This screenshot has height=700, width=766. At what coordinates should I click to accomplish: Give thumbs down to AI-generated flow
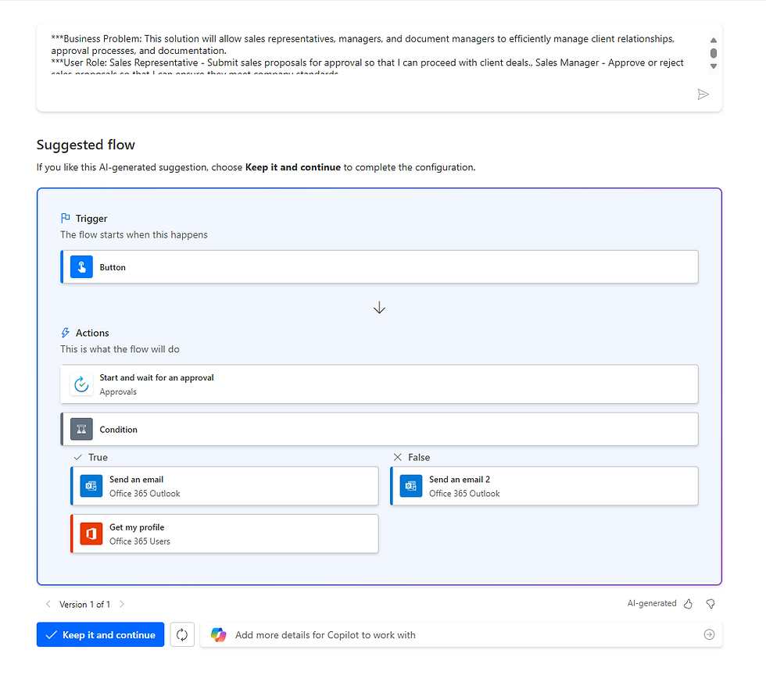click(711, 604)
